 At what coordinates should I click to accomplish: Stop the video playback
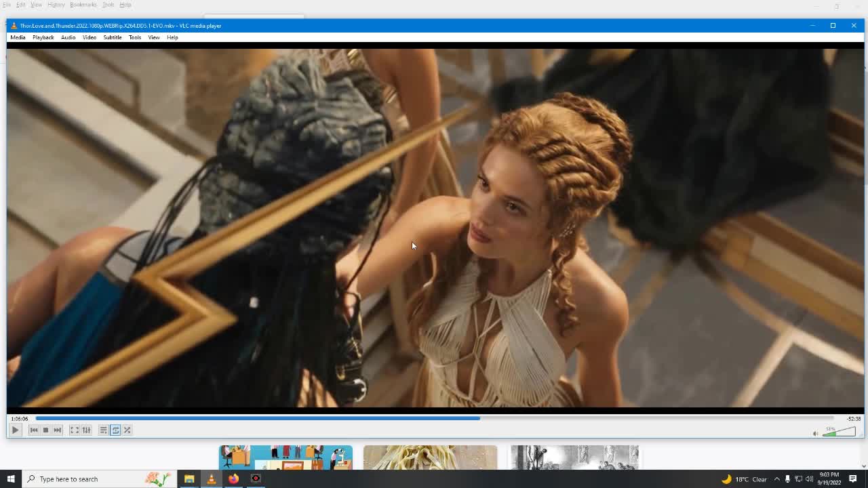click(x=45, y=430)
